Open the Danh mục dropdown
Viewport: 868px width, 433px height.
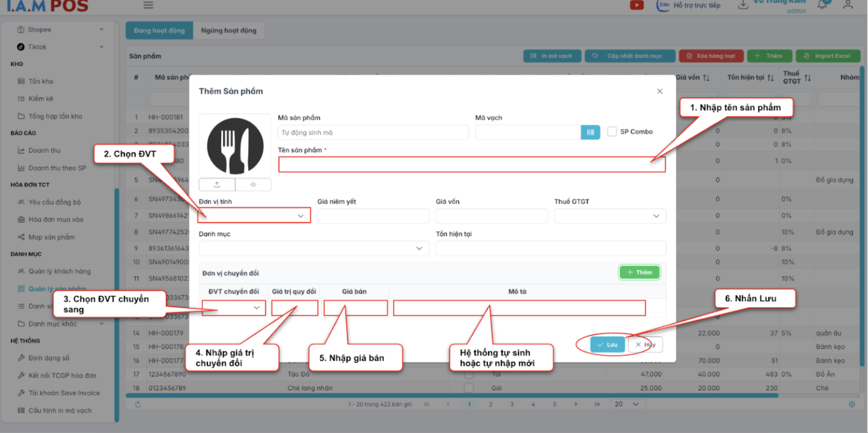click(x=314, y=248)
